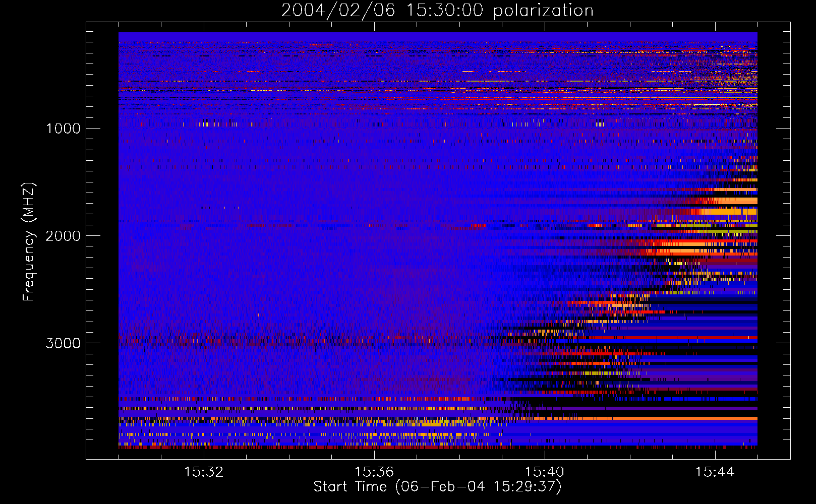Click the 'Frequency (MHZ)' axis label

pyautogui.click(x=29, y=242)
